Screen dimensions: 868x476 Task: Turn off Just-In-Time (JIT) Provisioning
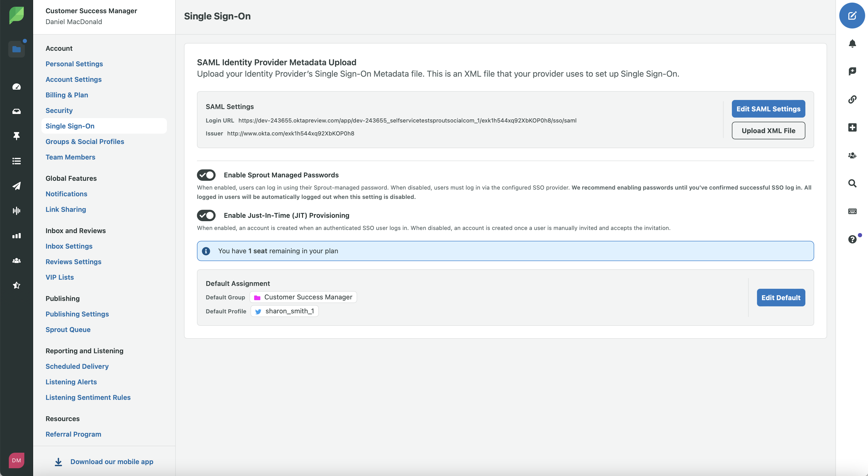click(x=206, y=215)
